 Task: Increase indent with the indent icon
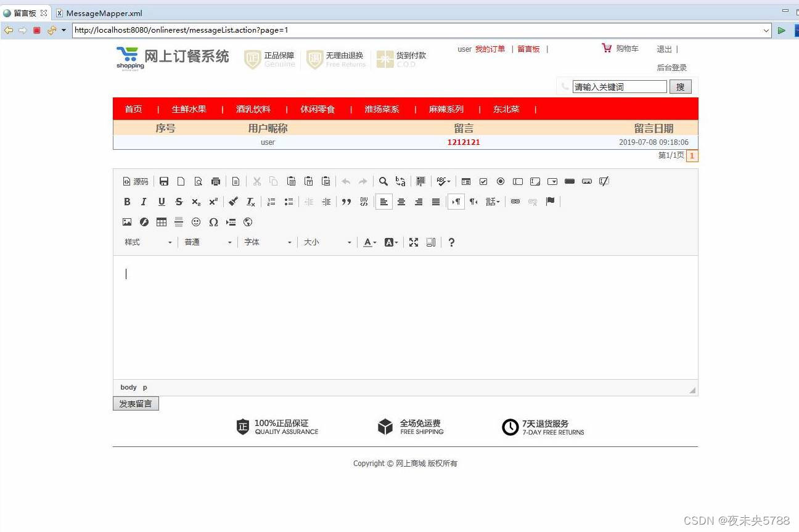click(326, 202)
